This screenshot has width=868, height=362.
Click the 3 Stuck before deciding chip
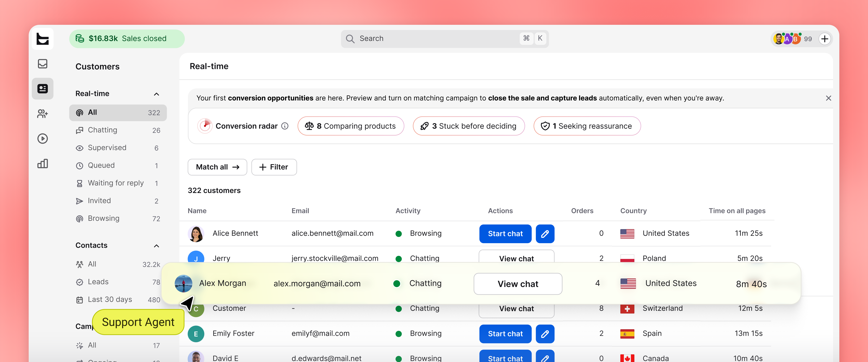[x=468, y=126]
